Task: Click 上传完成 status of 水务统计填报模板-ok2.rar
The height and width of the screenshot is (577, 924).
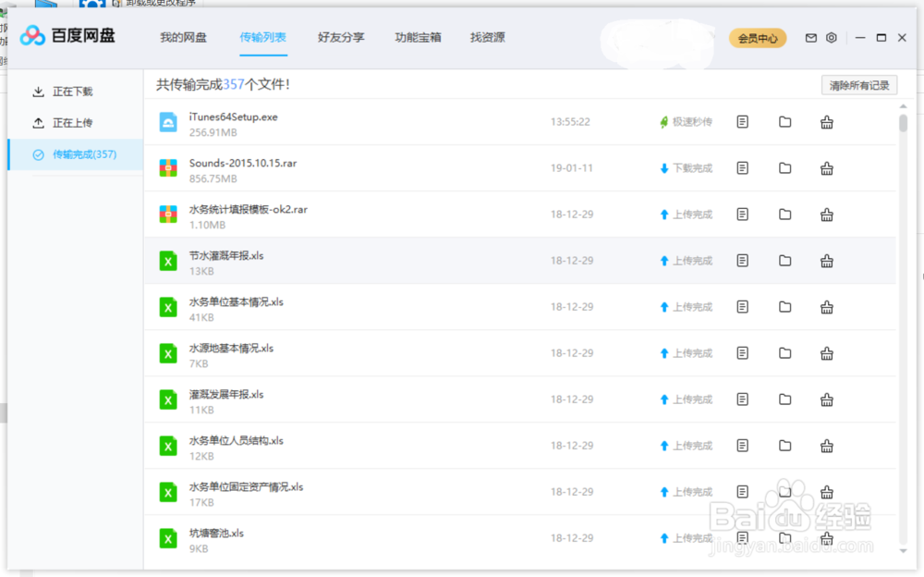Action: 686,215
